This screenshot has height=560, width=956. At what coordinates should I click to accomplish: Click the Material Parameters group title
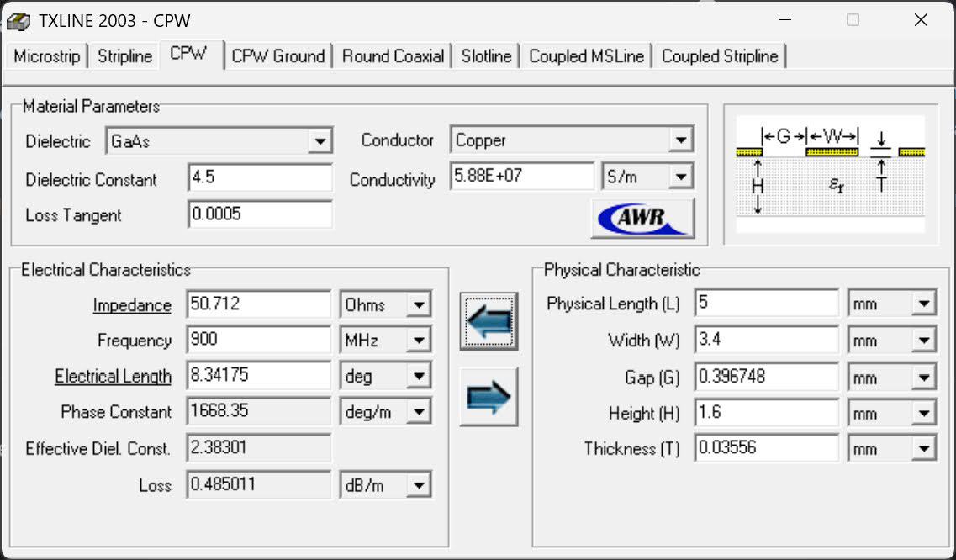coord(91,107)
